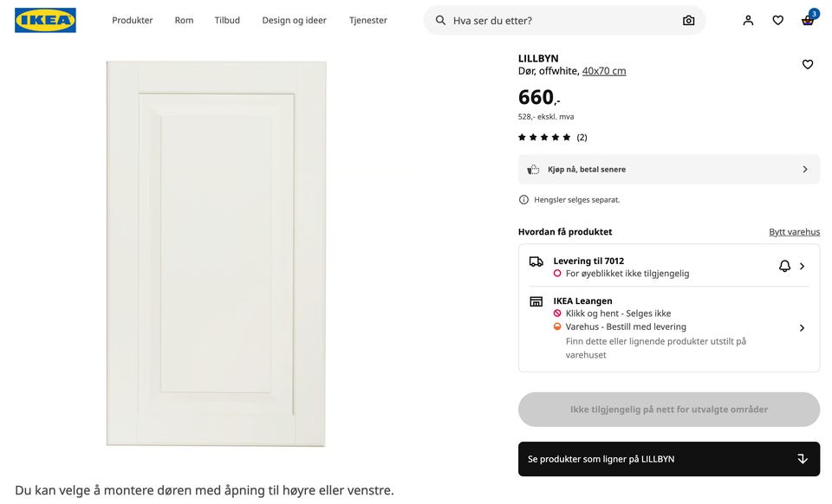Expand Levering til 7012 details
The height and width of the screenshot is (504, 832).
pyautogui.click(x=803, y=266)
